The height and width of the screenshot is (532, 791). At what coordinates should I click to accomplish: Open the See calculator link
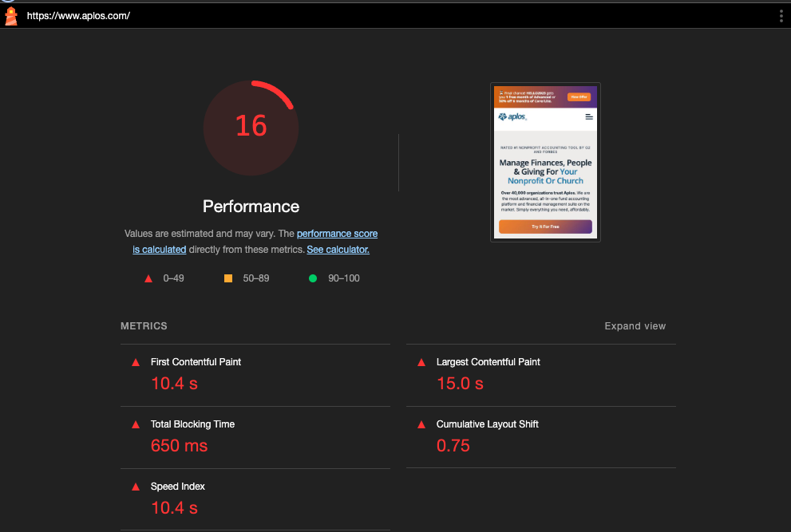click(x=338, y=250)
